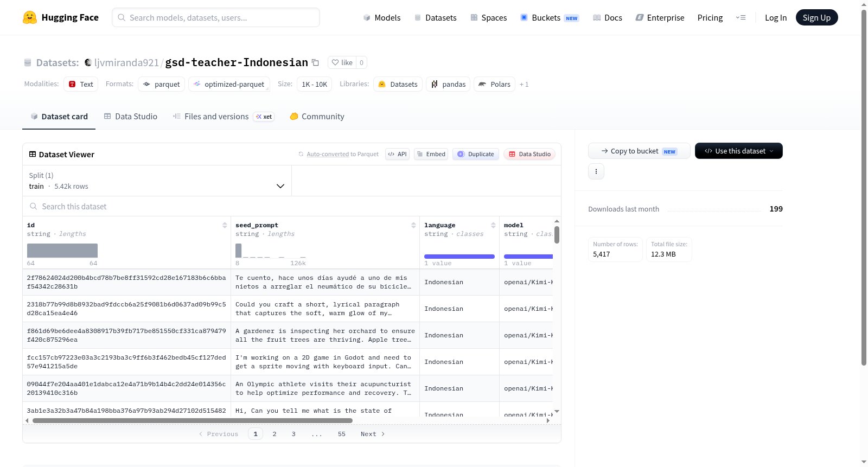Jump to page 55 of the dataset

[x=342, y=434]
